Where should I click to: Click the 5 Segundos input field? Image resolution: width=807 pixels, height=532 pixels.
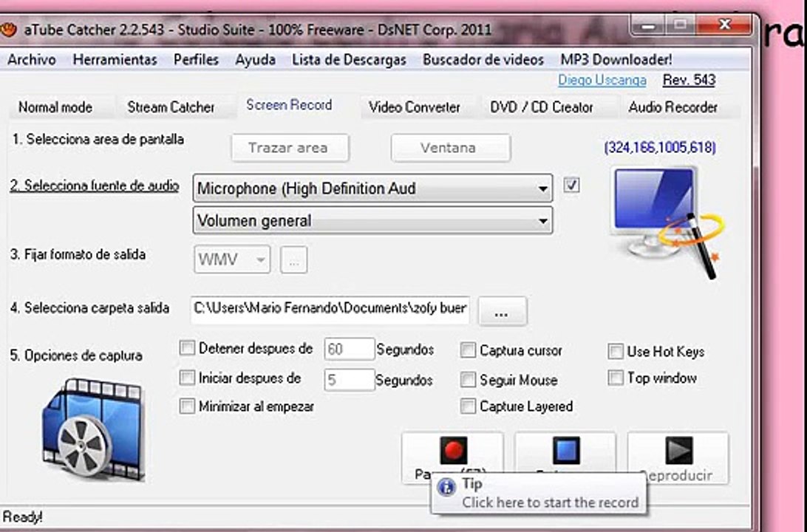tap(350, 381)
